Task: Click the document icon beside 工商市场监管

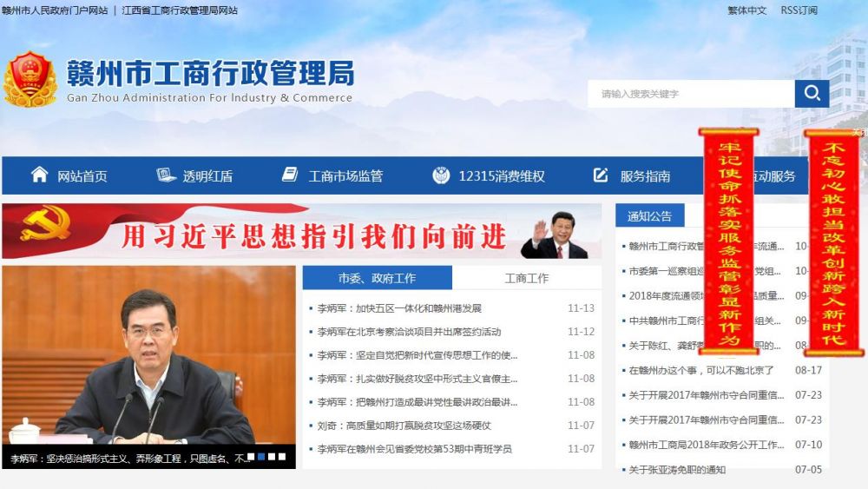Action: (x=290, y=175)
